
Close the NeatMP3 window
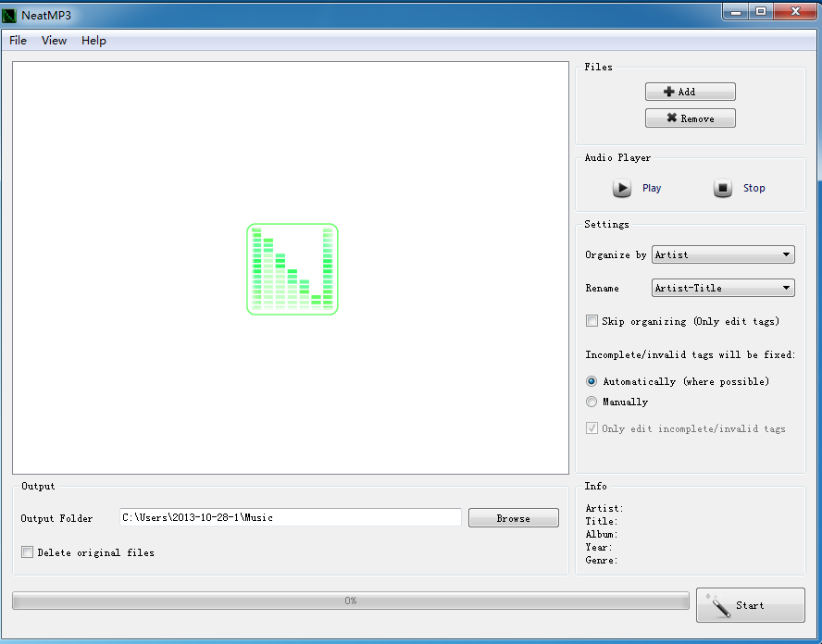pyautogui.click(x=795, y=11)
